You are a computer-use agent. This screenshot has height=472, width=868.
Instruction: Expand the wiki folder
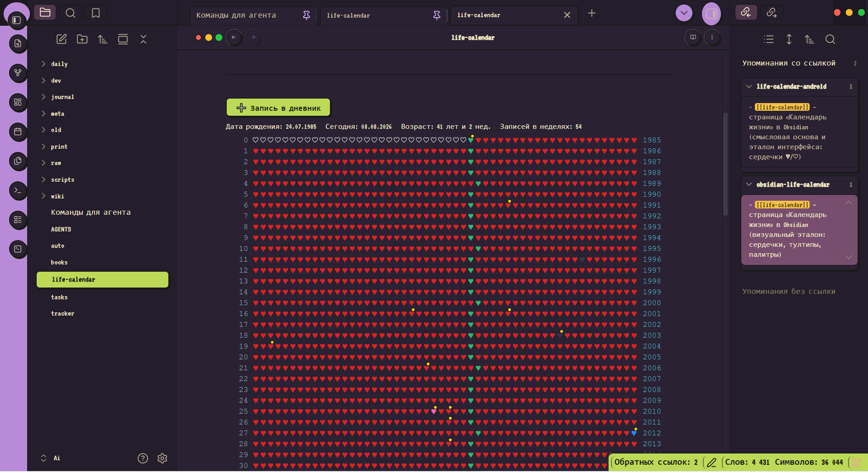(x=43, y=196)
